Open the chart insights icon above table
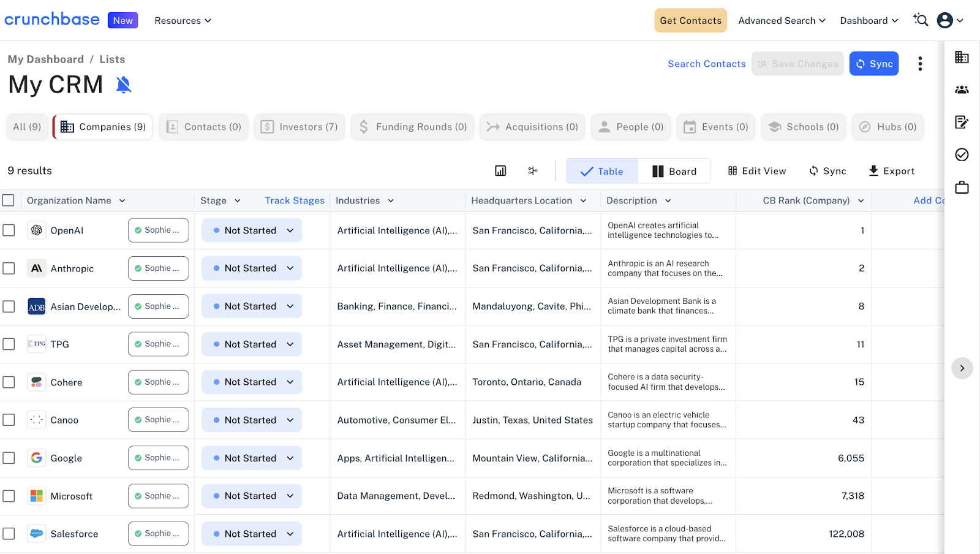The image size is (980, 554). 500,171
